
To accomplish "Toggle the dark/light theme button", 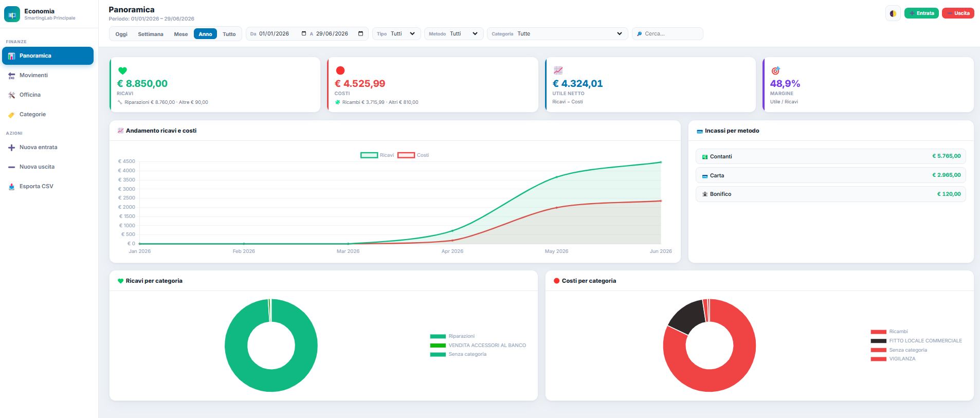I will click(x=893, y=13).
